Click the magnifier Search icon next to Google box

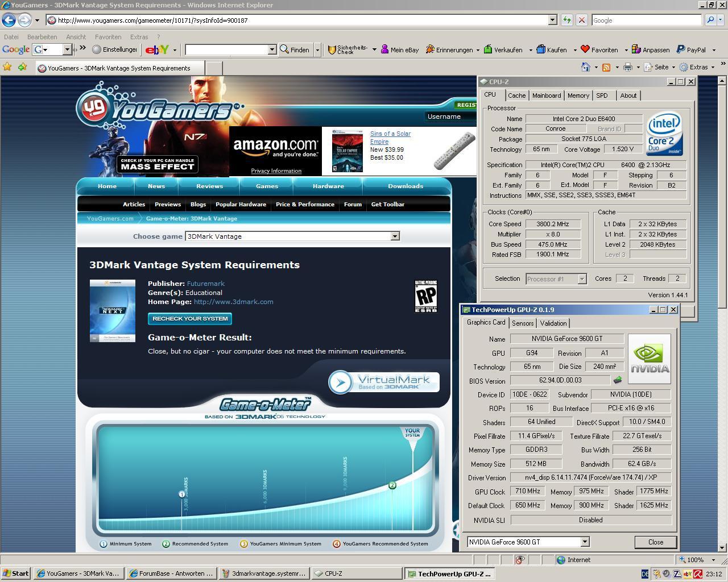pos(710,20)
